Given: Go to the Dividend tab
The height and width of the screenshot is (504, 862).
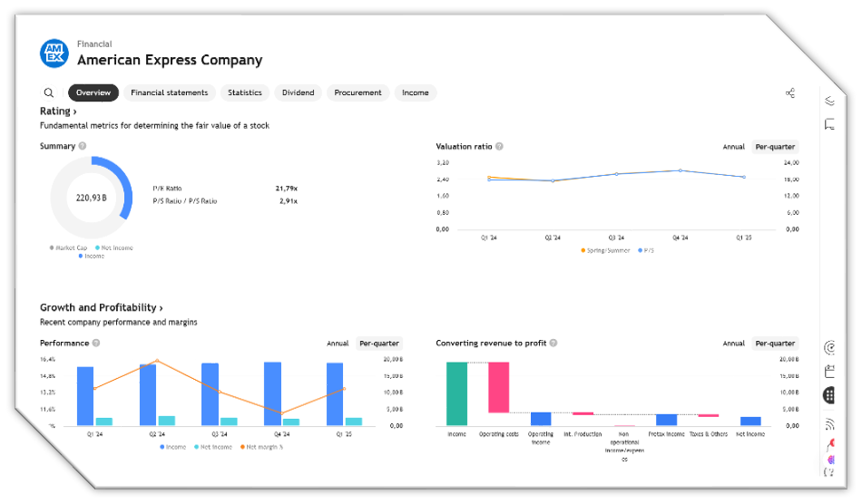Looking at the screenshot, I should coord(298,92).
